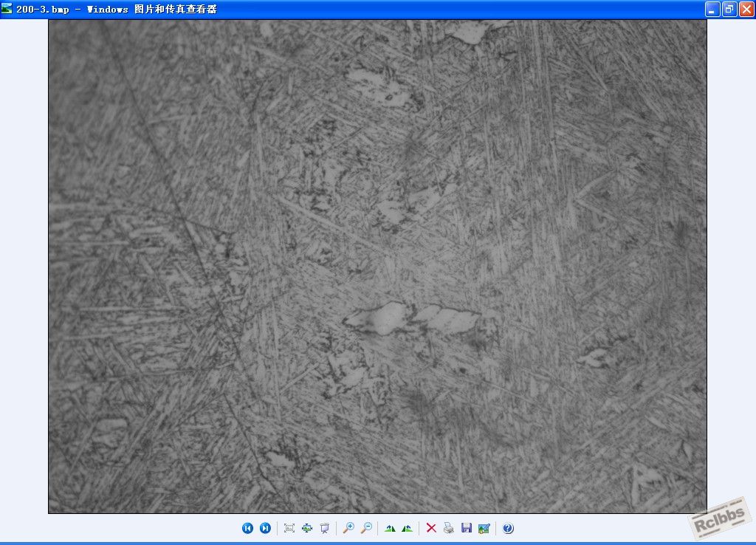The width and height of the screenshot is (756, 545).
Task: Print the image using the printer icon
Action: [x=449, y=528]
